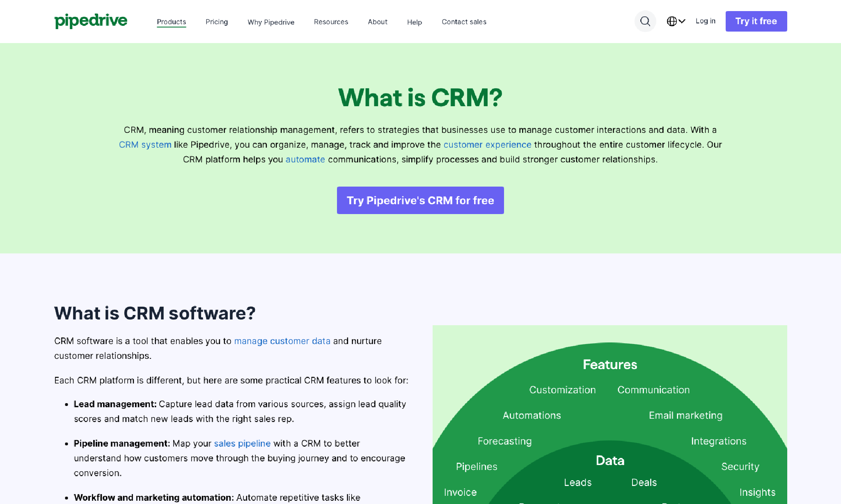Open the search function
Screen dimensions: 841x504
pos(645,21)
